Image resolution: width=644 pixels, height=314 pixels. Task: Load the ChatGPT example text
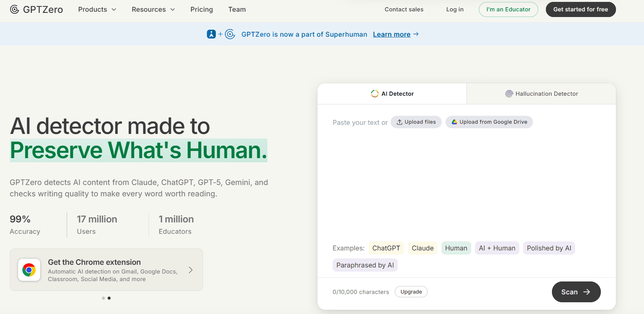[x=386, y=248]
